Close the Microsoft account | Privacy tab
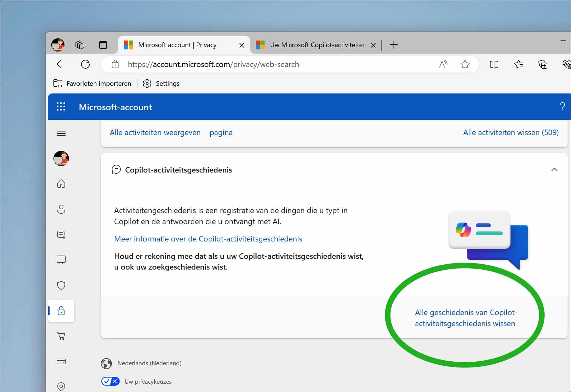 (x=242, y=45)
